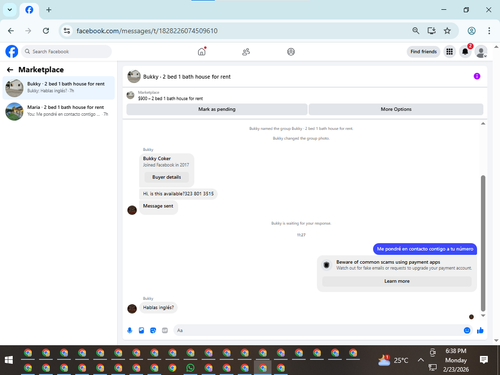This screenshot has height=375, width=500.
Task: Go forward in the browser
Action: coord(28,31)
